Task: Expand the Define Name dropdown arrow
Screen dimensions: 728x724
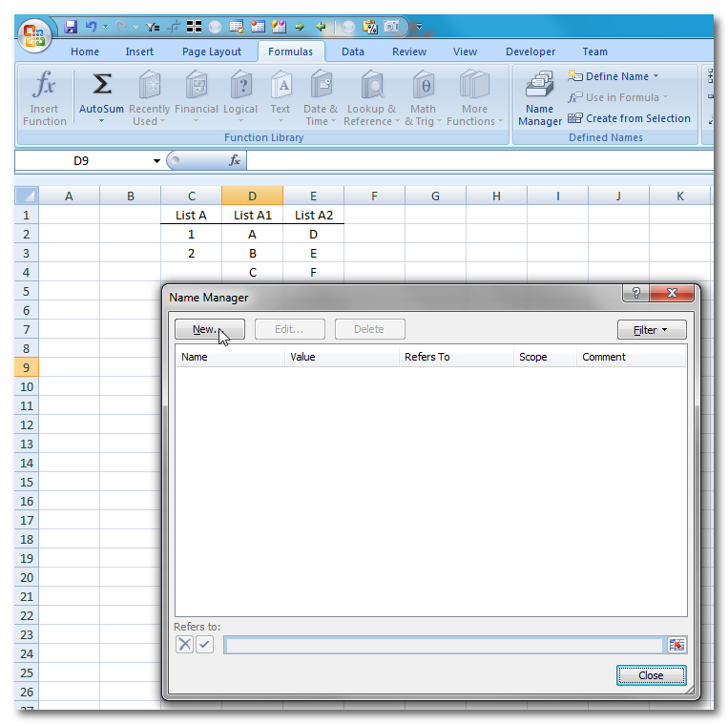Action: coord(655,76)
